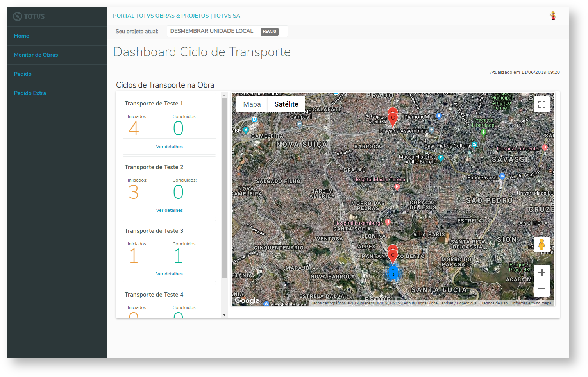This screenshot has width=588, height=377.
Task: Click the Google logo on the map
Action: [247, 300]
